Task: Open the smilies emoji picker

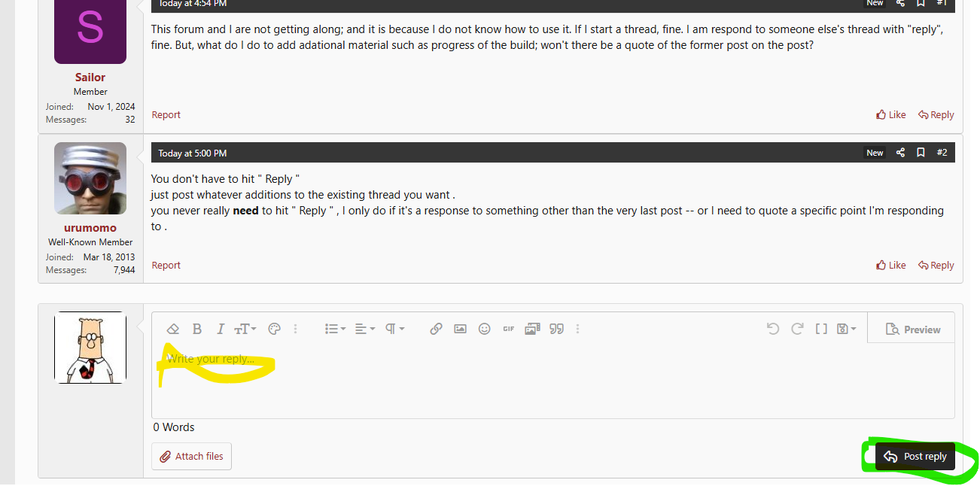Action: [485, 329]
